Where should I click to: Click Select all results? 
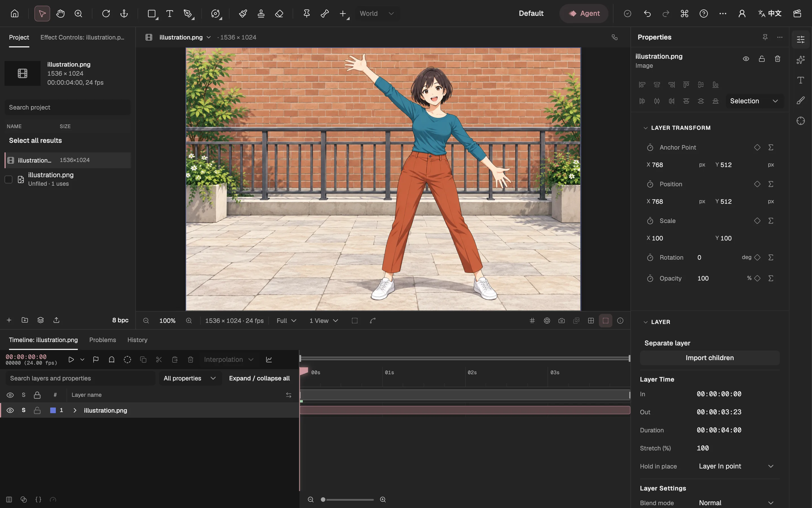[35, 141]
